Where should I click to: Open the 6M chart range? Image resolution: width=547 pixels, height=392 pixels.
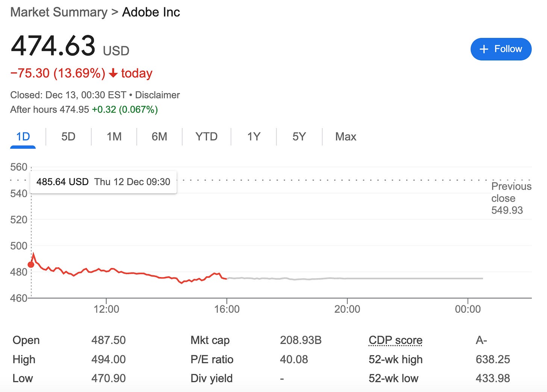click(159, 136)
